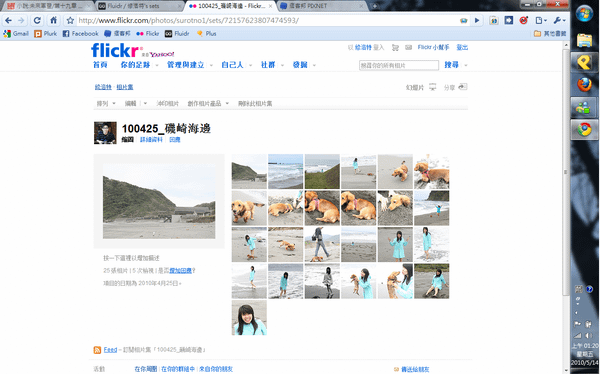Bookmark this page with the star icon
Viewport: 600px width, 374px height.
[x=70, y=20]
